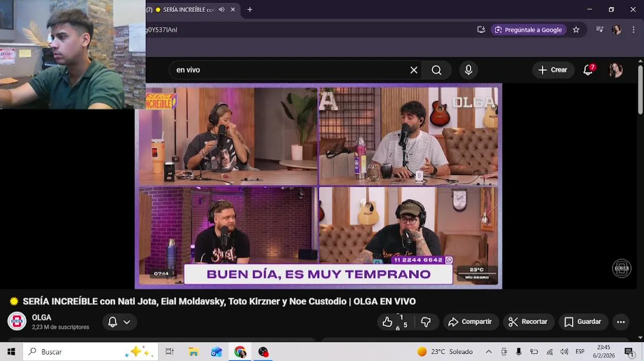Select the SERÍA INCREÍBLE browser tab
The width and height of the screenshot is (644, 361).
[188, 10]
